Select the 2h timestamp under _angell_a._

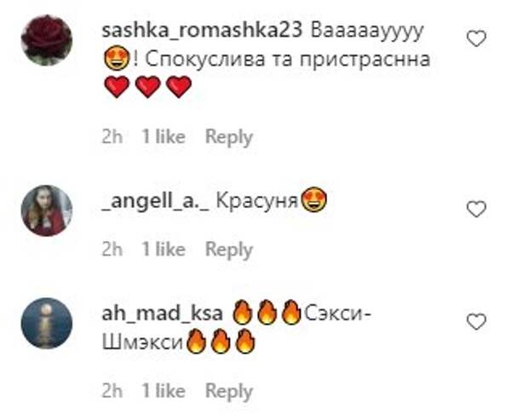pyautogui.click(x=112, y=250)
